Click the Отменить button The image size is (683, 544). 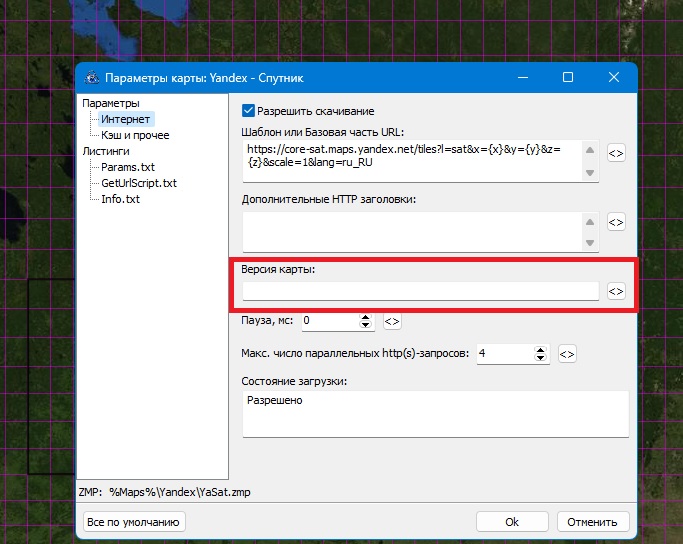(x=592, y=521)
